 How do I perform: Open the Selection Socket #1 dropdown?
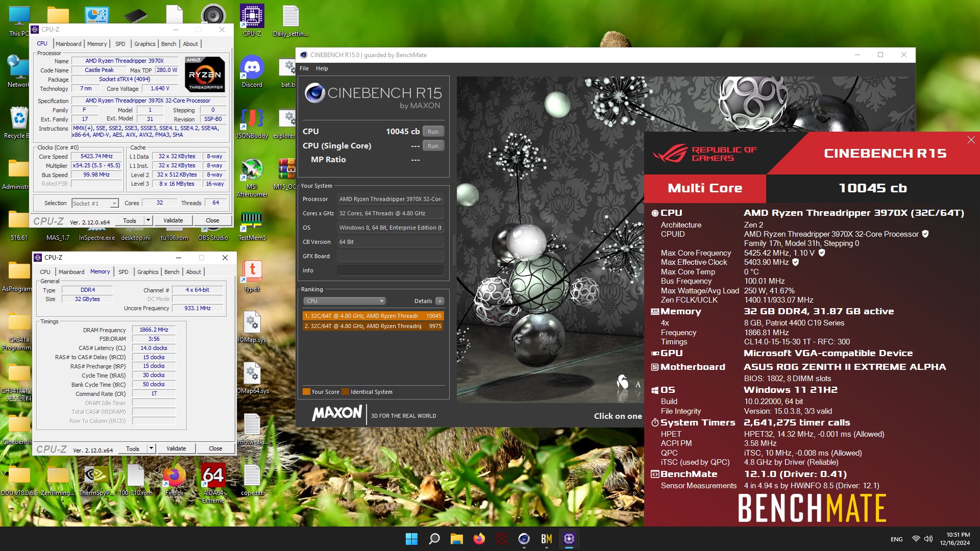coord(95,203)
